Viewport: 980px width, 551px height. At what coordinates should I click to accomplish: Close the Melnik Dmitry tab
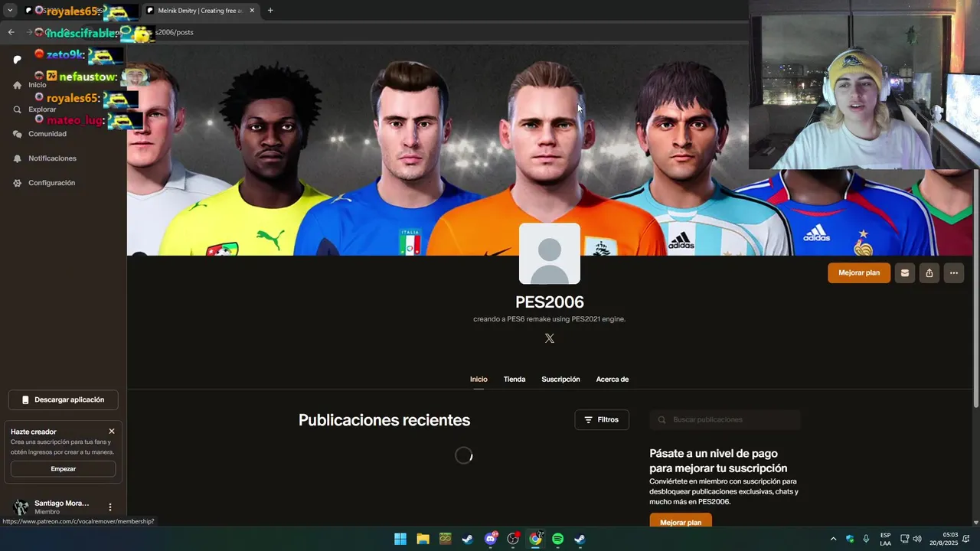tap(252, 11)
